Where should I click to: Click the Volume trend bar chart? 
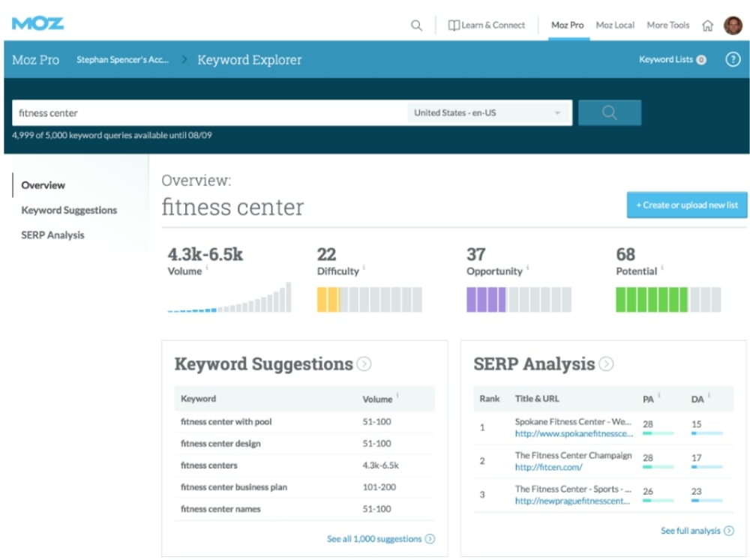[229, 298]
